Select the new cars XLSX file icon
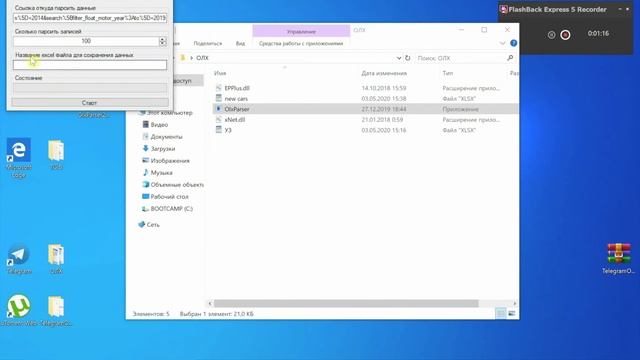 (218, 98)
